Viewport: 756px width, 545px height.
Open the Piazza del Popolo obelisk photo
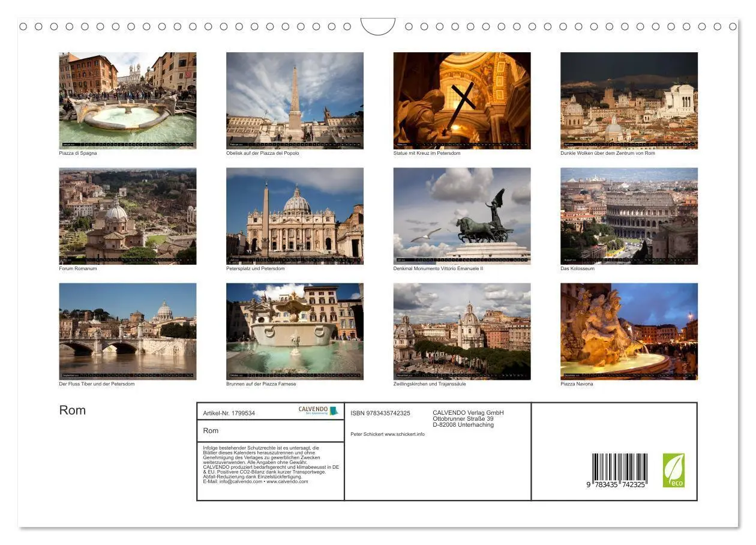pyautogui.click(x=295, y=100)
